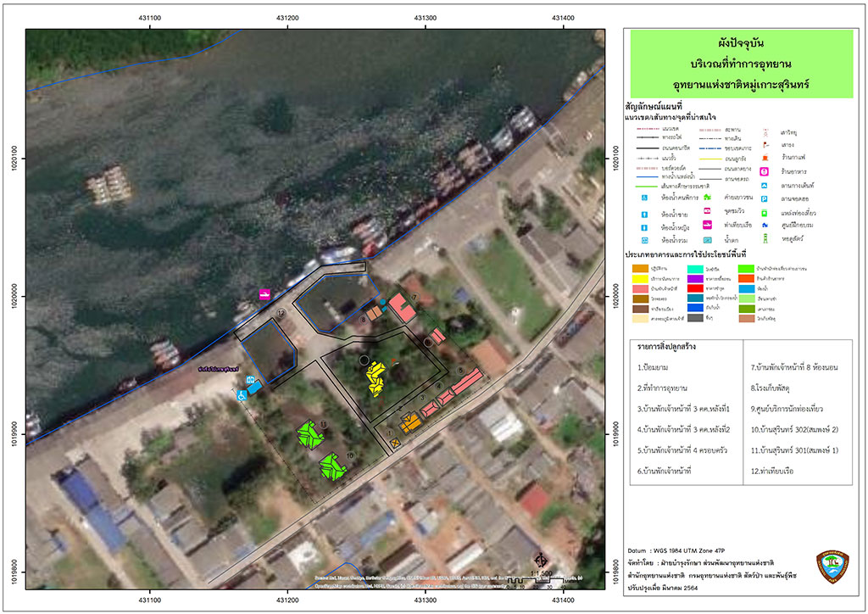868x614 pixels.
Task: Click the north arrow compass symbol
Action: 541,559
